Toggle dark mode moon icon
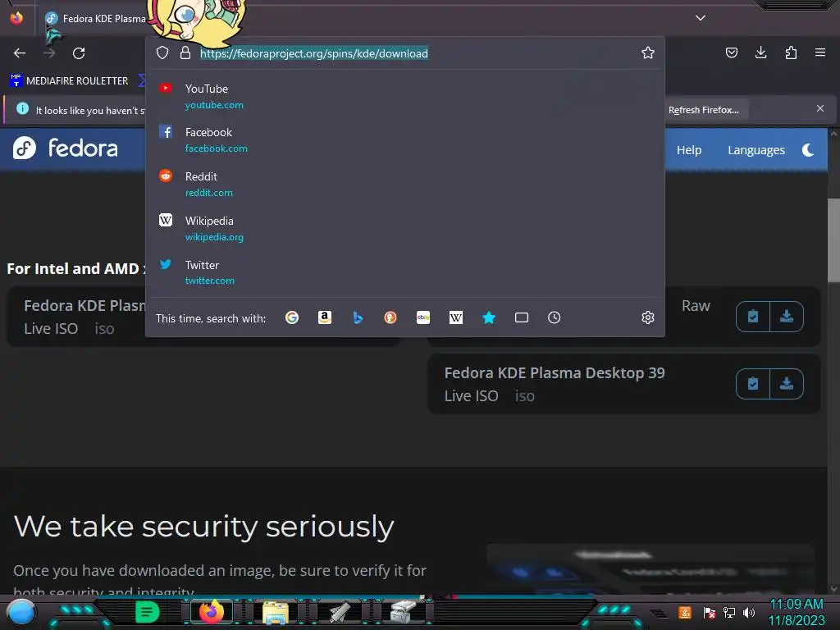Screen dimensions: 840x630 (808, 150)
